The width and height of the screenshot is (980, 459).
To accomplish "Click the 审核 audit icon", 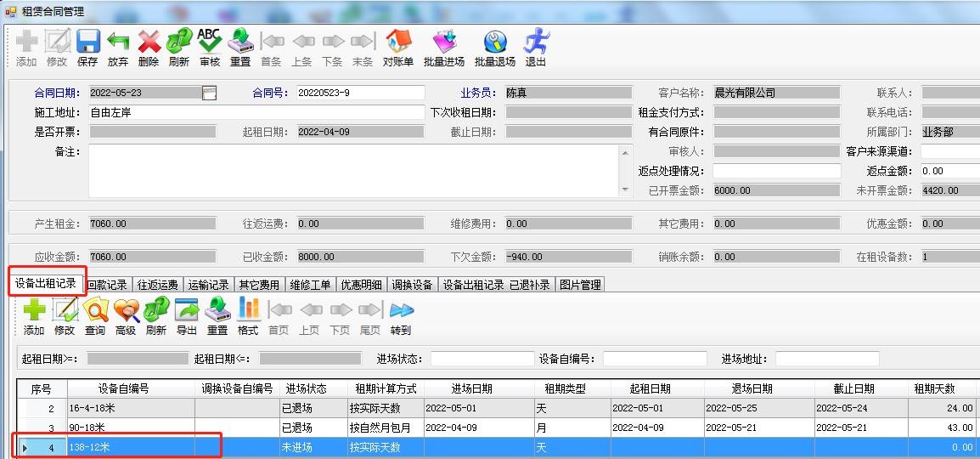I will pos(210,42).
